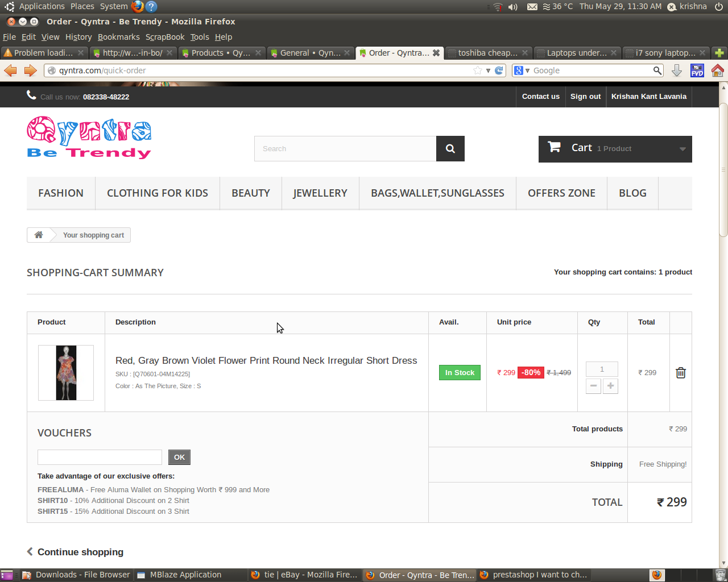Open the mail envelope indicator
Screen dimensions: 728x582
pyautogui.click(x=532, y=7)
